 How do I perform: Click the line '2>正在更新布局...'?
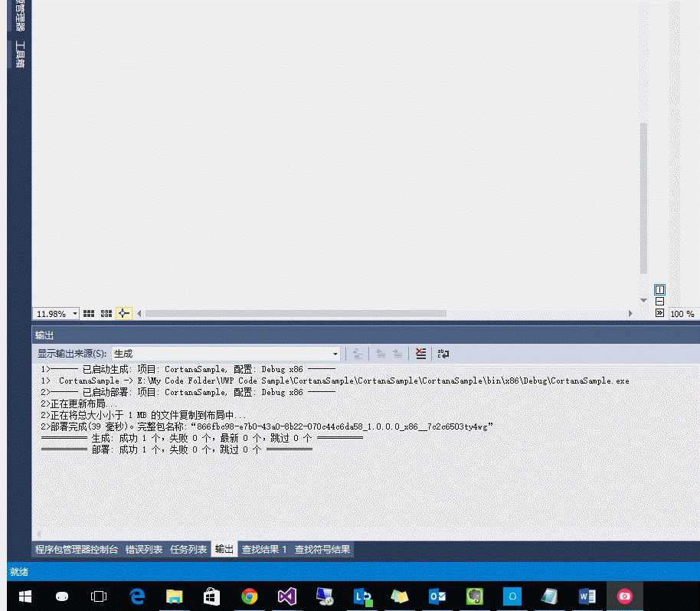pyautogui.click(x=79, y=404)
